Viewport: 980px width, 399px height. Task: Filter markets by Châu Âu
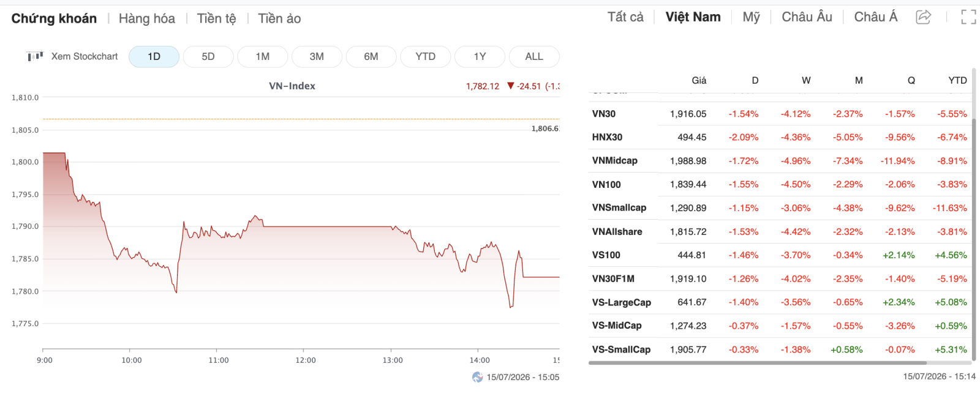807,17
